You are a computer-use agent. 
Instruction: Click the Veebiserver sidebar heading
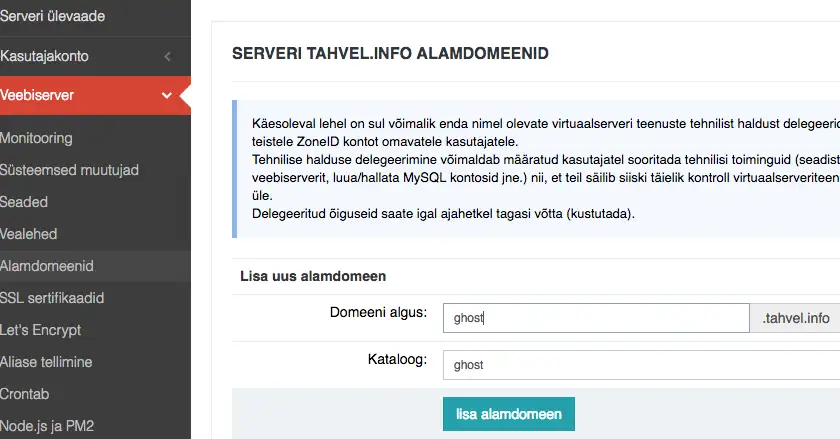point(95,95)
